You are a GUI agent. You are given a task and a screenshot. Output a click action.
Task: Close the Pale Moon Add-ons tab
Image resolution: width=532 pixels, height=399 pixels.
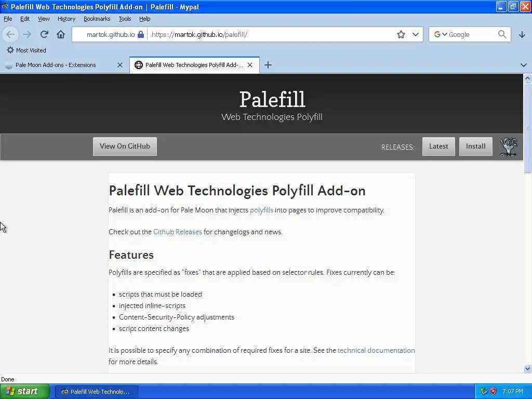(120, 65)
